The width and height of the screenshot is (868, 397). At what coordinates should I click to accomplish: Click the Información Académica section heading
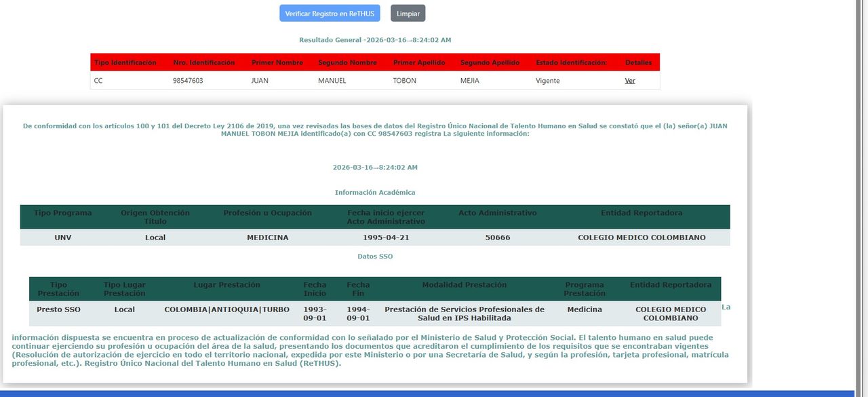pos(375,193)
